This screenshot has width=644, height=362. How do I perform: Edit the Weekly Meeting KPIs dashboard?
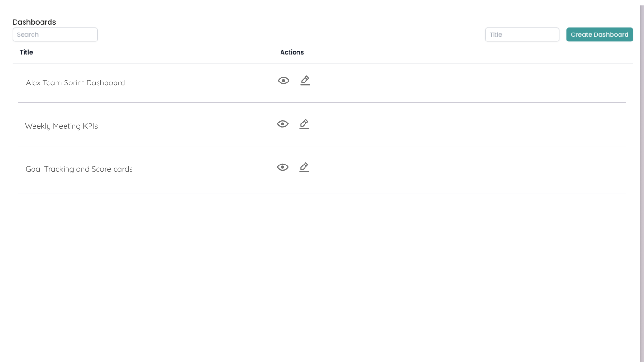click(304, 124)
